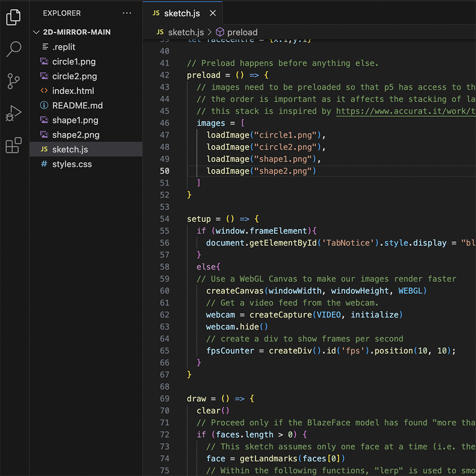Switch to the sketch.js tab
This screenshot has height=476, width=476.
[182, 13]
